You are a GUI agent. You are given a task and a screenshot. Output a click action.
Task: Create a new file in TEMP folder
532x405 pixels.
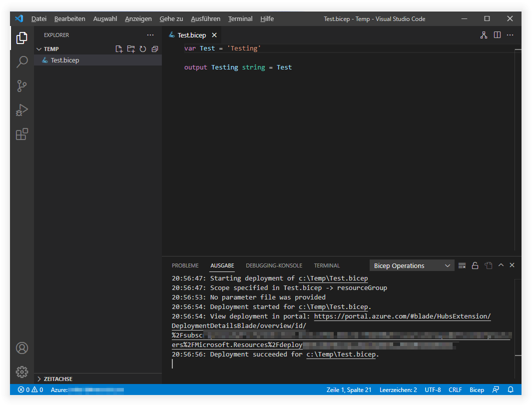(x=119, y=48)
